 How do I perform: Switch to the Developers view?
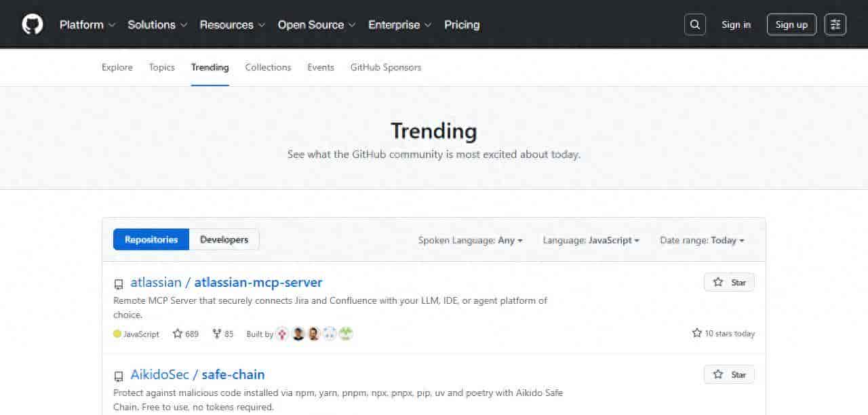point(224,239)
